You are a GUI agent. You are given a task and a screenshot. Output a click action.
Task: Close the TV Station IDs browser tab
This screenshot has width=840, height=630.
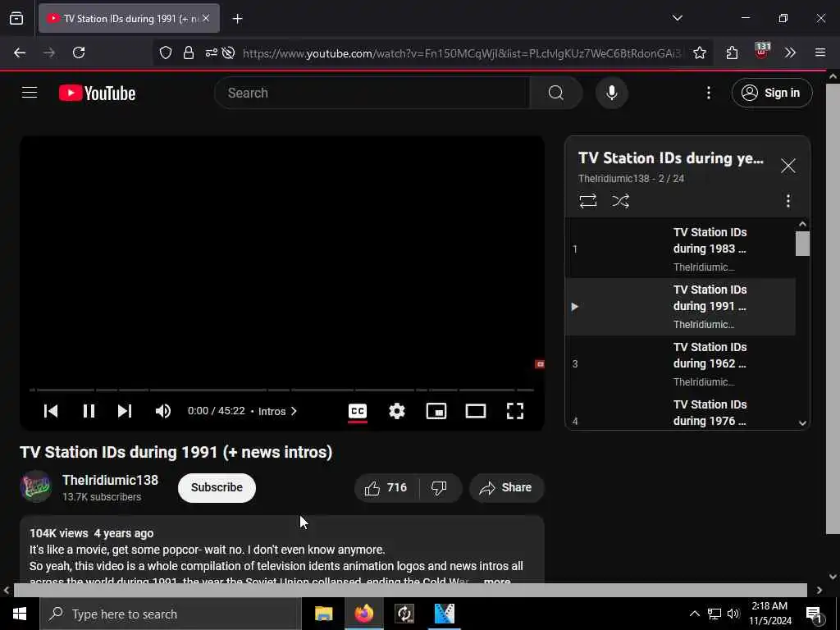(x=206, y=18)
